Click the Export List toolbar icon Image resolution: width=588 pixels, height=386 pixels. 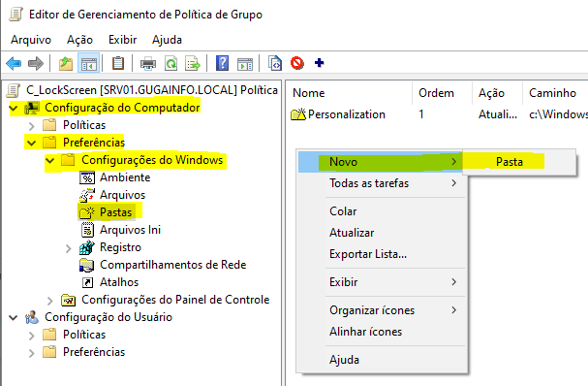click(x=193, y=63)
